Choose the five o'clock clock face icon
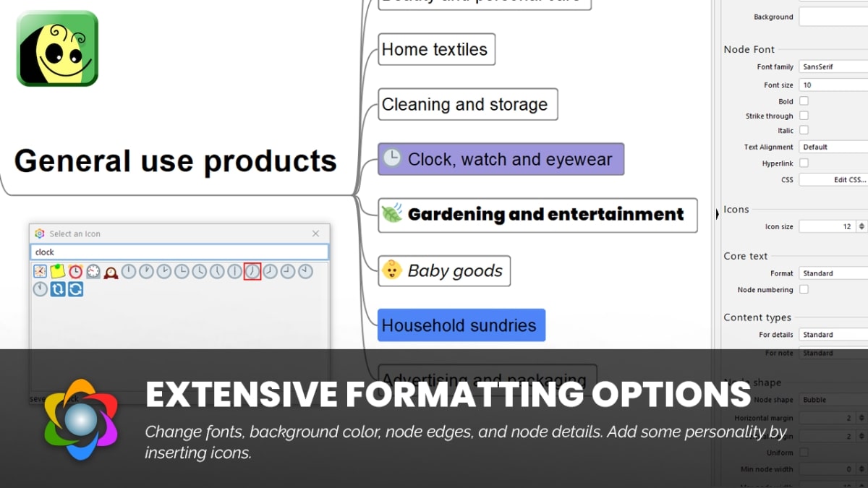The image size is (868, 488). pos(217,272)
